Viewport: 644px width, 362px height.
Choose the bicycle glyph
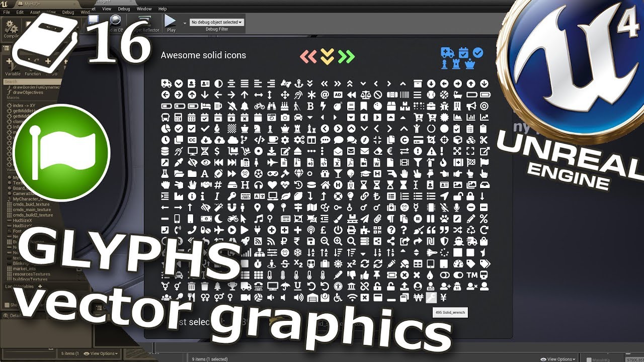pos(259,106)
